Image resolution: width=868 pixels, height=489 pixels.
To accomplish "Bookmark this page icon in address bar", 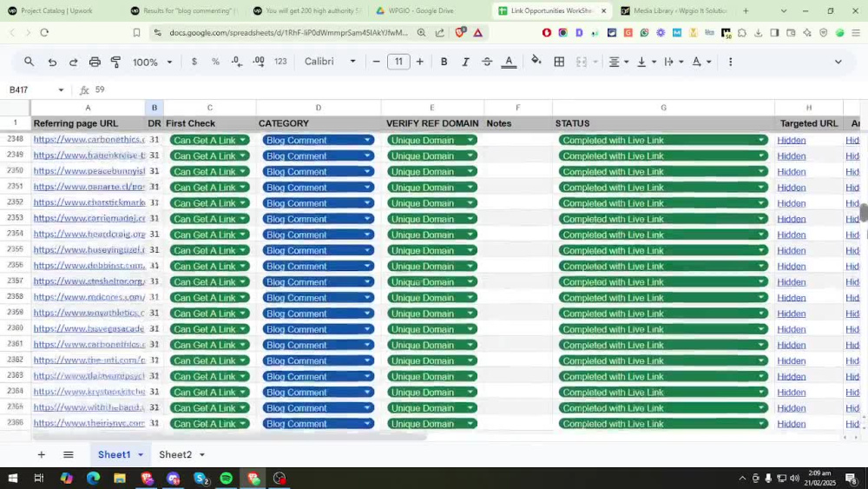I will click(x=136, y=33).
